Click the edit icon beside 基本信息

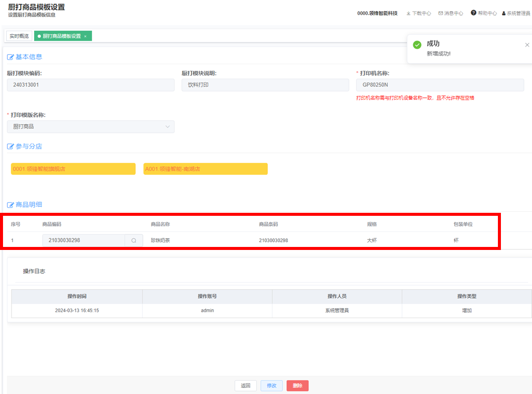tap(11, 57)
